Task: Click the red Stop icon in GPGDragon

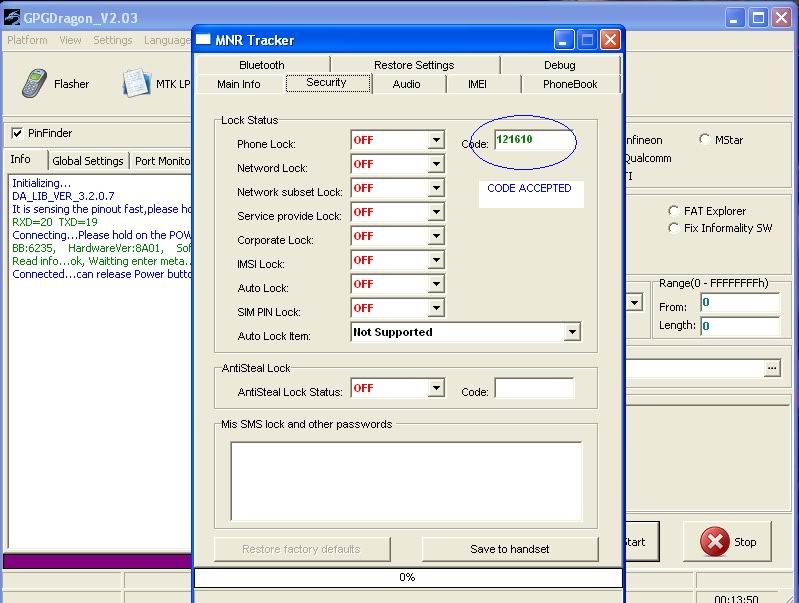Action: click(x=714, y=541)
